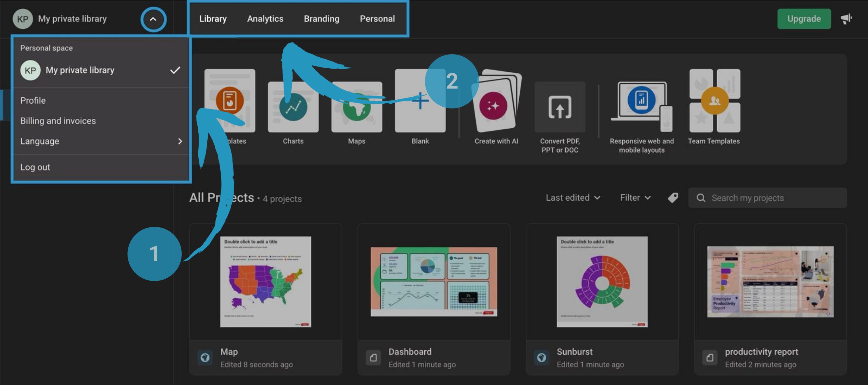Select Convert PDF, PPT or DOC

click(x=560, y=107)
